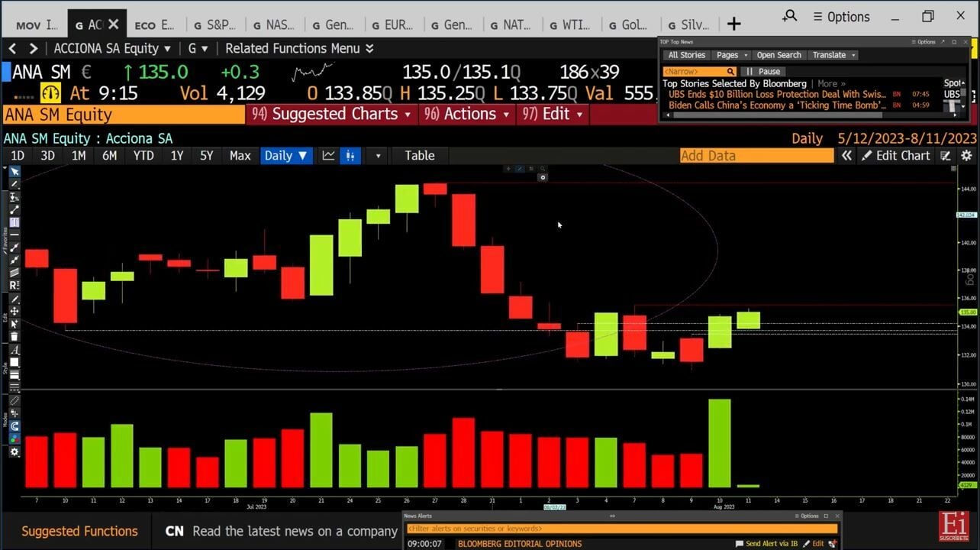
Task: Open chart settings gear at top right
Action: 966,156
